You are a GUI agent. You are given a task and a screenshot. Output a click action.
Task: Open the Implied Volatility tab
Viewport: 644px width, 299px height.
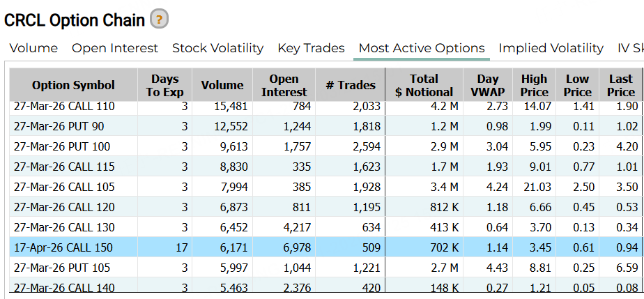pyautogui.click(x=551, y=48)
